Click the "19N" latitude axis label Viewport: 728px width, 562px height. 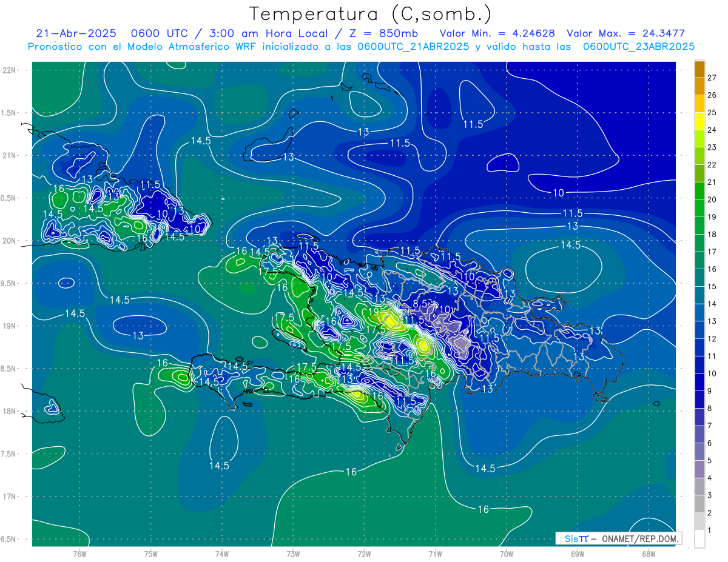click(10, 326)
